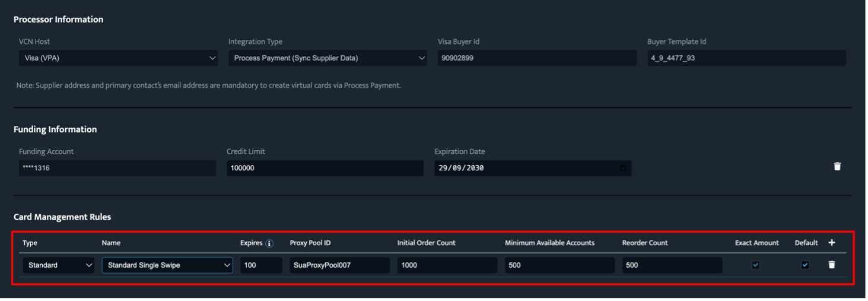The width and height of the screenshot is (868, 301).
Task: Expand the Integration Type dropdown
Action: pos(328,58)
